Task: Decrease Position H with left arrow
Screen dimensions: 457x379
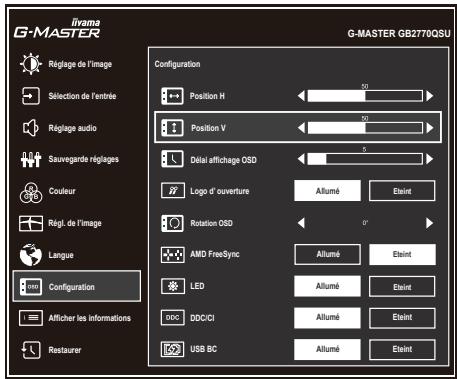Action: pos(301,96)
